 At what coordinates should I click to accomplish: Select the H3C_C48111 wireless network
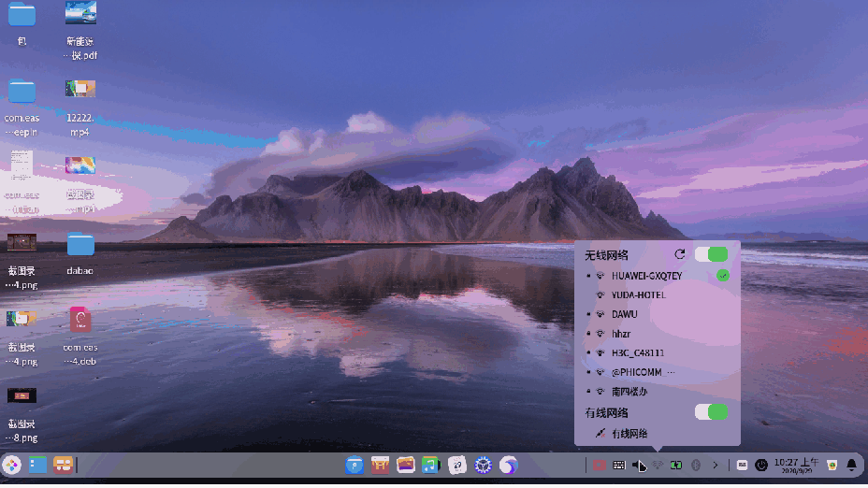click(658, 352)
